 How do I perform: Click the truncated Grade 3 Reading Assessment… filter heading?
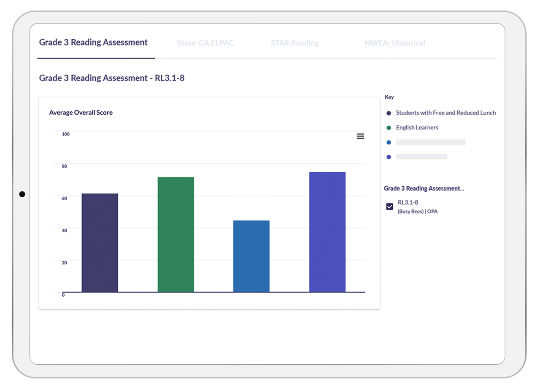point(424,188)
